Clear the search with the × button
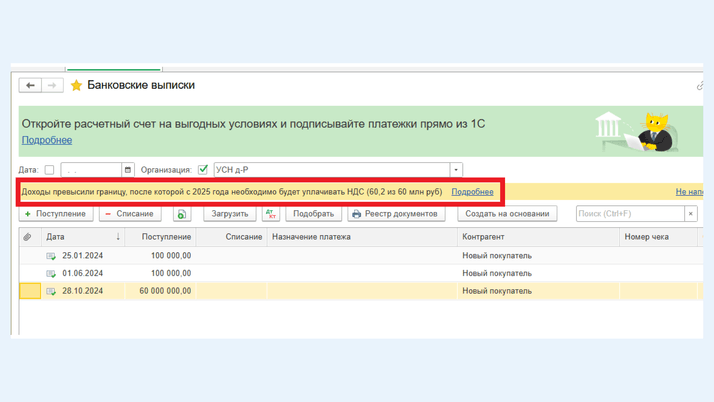The width and height of the screenshot is (714, 402). (691, 214)
